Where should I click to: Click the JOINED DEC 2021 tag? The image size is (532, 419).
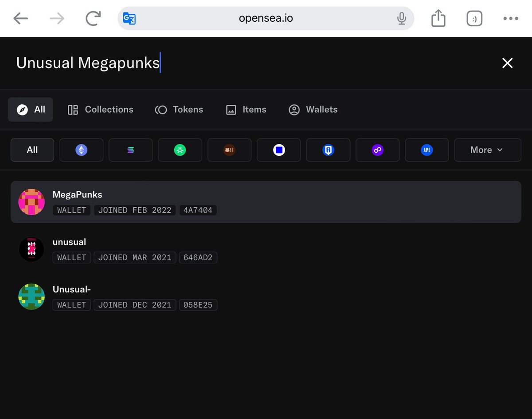click(135, 305)
